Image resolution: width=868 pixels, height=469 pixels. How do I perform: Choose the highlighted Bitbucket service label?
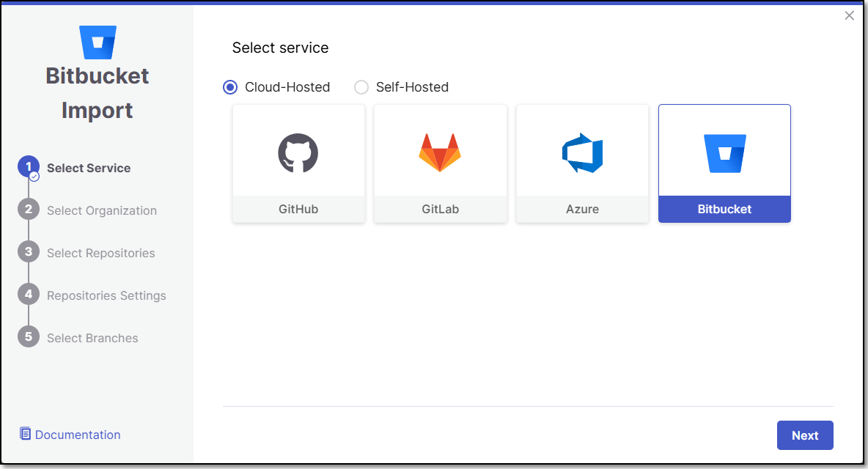click(724, 210)
